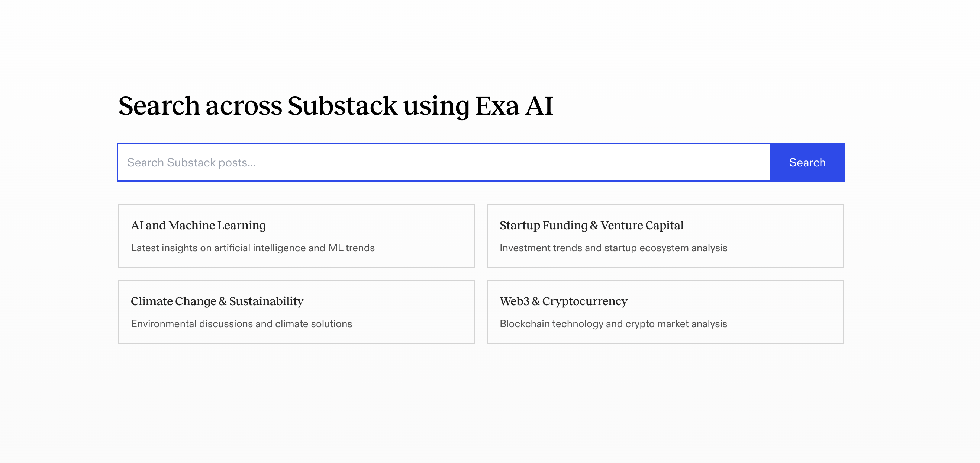
Task: Click "Investment trends and startup ecosystem analysis" text
Action: (x=613, y=248)
